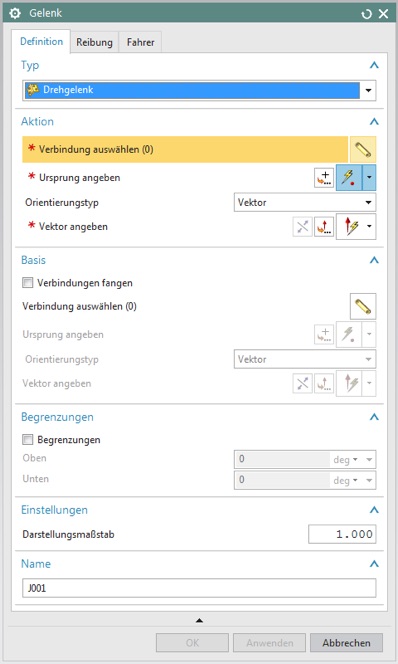Screen dimensions: 398x664
Task: Click the Abbrechen button
Action: tap(346, 643)
